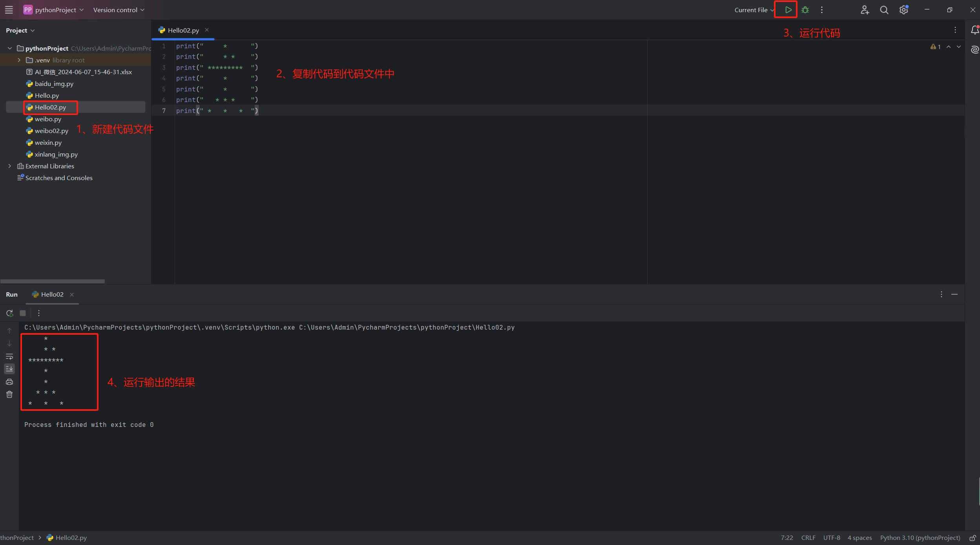980x545 pixels.
Task: Toggle warnings indicator showing count 1
Action: point(935,47)
